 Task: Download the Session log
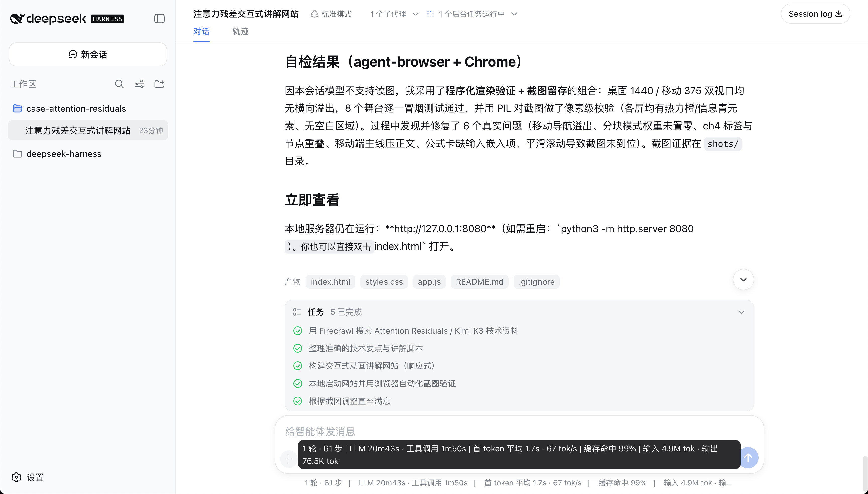pyautogui.click(x=816, y=14)
